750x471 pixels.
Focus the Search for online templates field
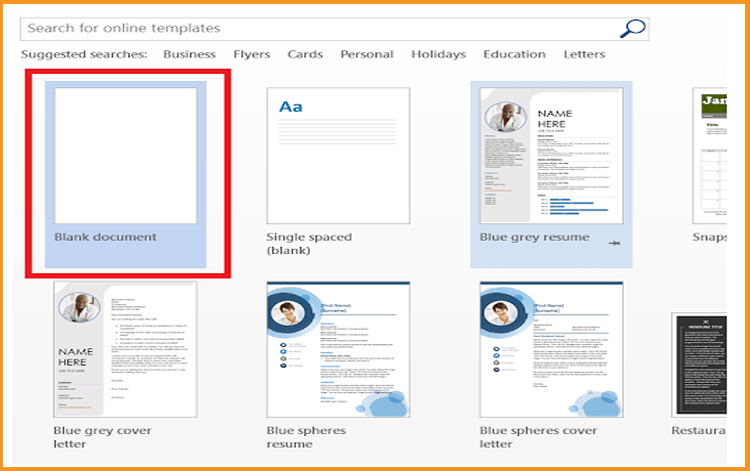click(x=334, y=29)
